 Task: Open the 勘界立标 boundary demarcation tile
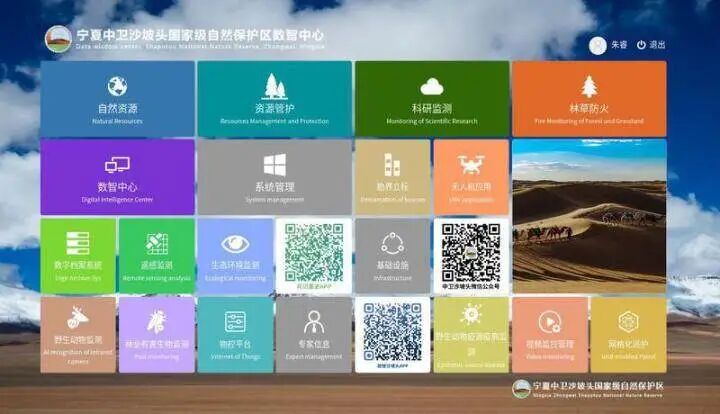[x=393, y=177]
